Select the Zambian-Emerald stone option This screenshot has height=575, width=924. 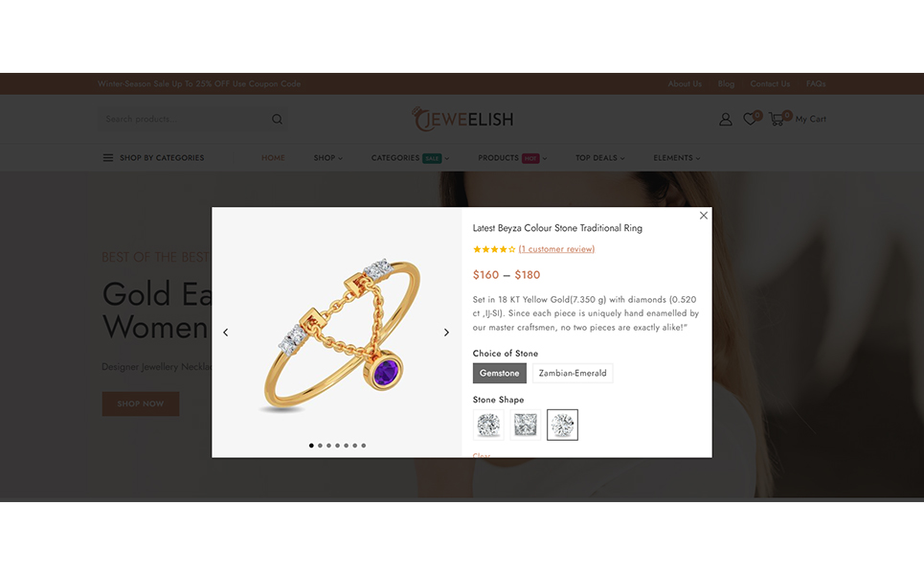pyautogui.click(x=573, y=374)
